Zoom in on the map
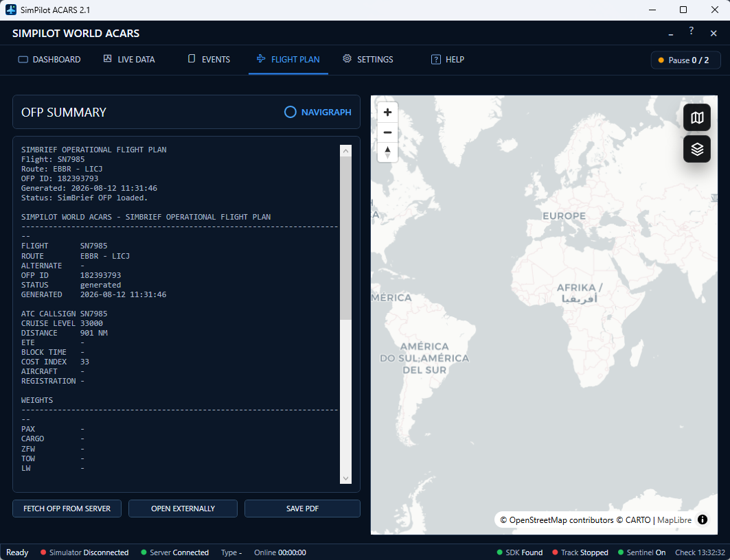Viewport: 730px width, 560px height. [387, 112]
